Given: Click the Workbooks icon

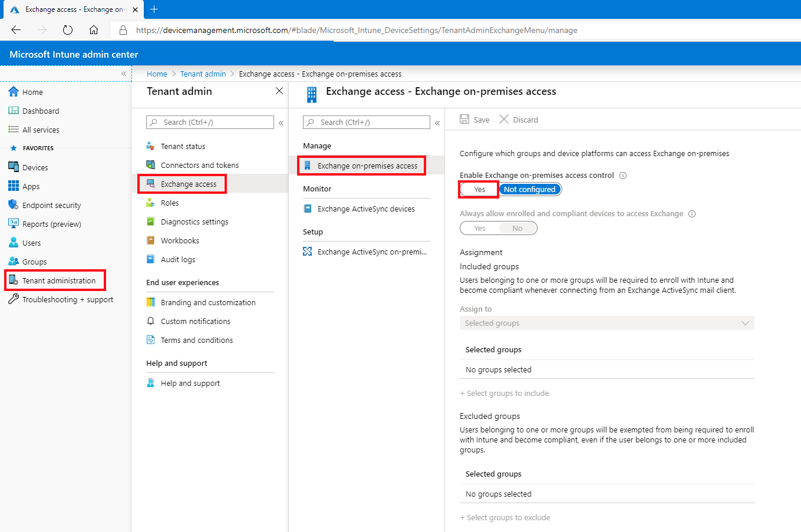Looking at the screenshot, I should (150, 240).
